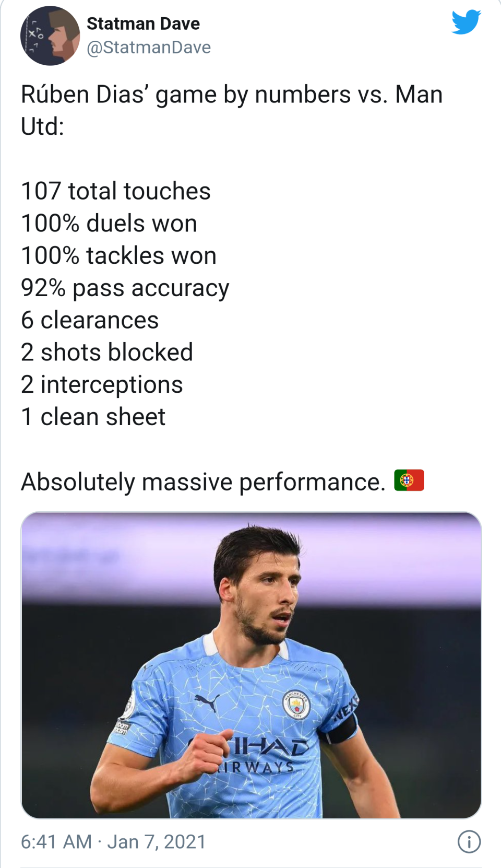Open the Statman Dave display name
The height and width of the screenshot is (868, 501).
click(x=143, y=24)
